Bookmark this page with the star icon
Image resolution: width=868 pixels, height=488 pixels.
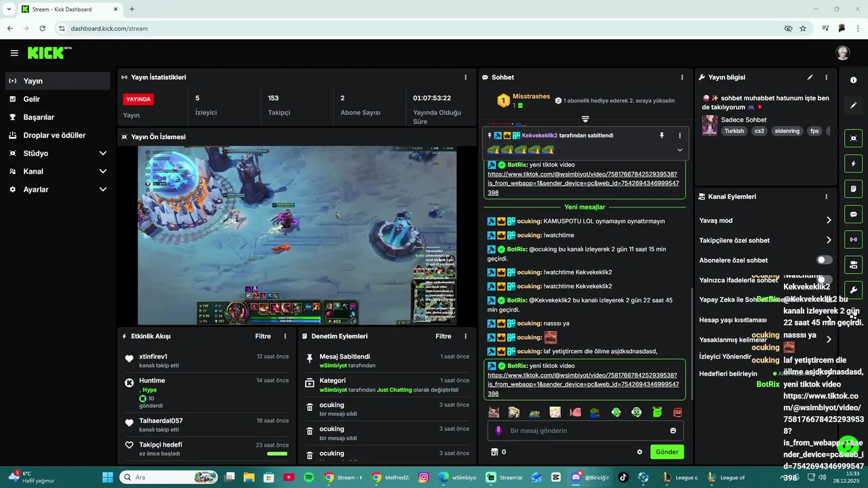pos(803,28)
